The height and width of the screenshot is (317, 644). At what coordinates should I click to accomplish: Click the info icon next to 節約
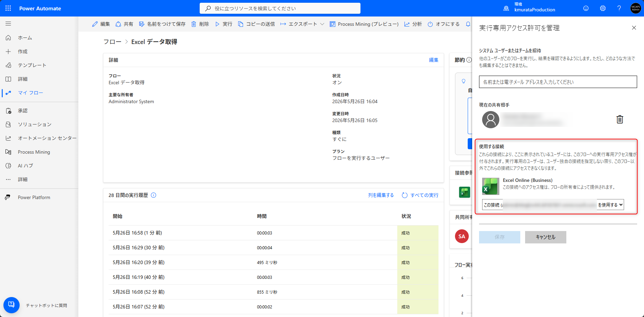click(x=469, y=60)
